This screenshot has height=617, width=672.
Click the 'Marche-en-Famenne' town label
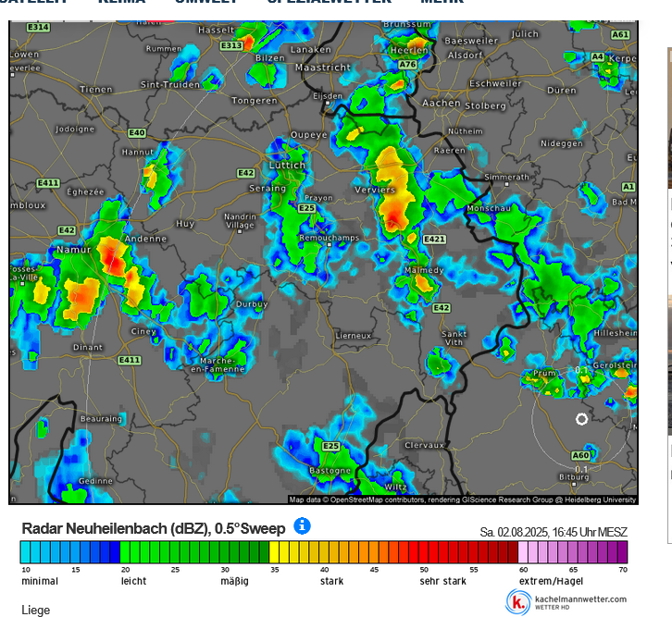tap(218, 364)
